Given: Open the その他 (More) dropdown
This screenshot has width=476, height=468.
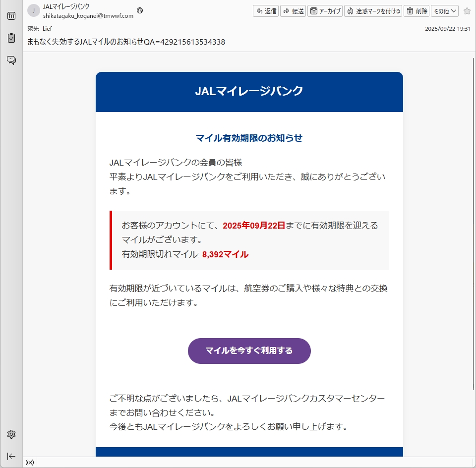Looking at the screenshot, I should [444, 11].
